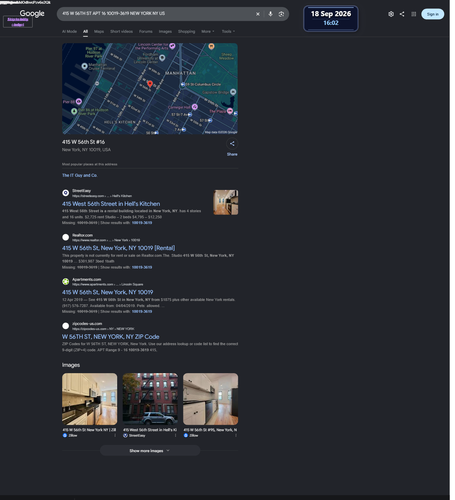This screenshot has height=500, width=455.
Task: Open options menu for #9S Zillow image
Action: pyautogui.click(x=236, y=435)
